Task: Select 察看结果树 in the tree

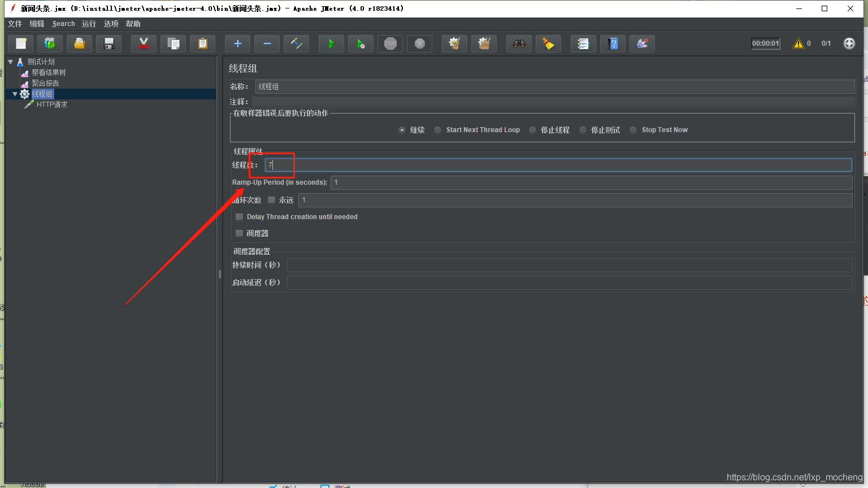Action: [49, 72]
